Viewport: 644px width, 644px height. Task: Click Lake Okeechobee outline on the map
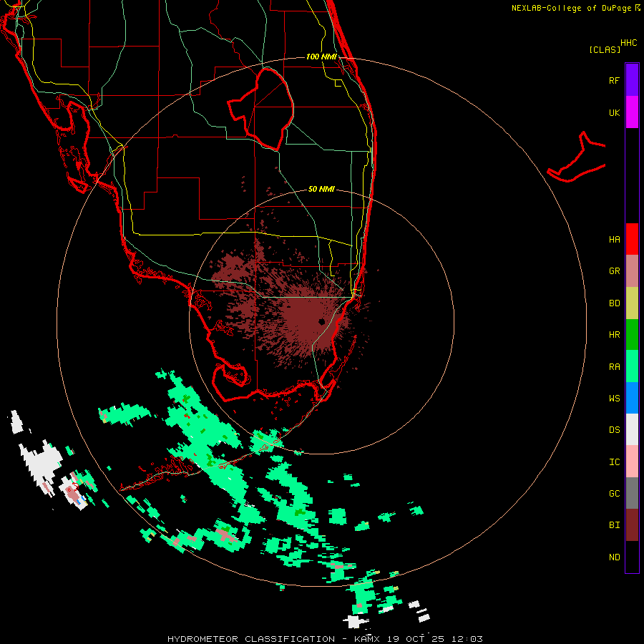click(x=262, y=109)
